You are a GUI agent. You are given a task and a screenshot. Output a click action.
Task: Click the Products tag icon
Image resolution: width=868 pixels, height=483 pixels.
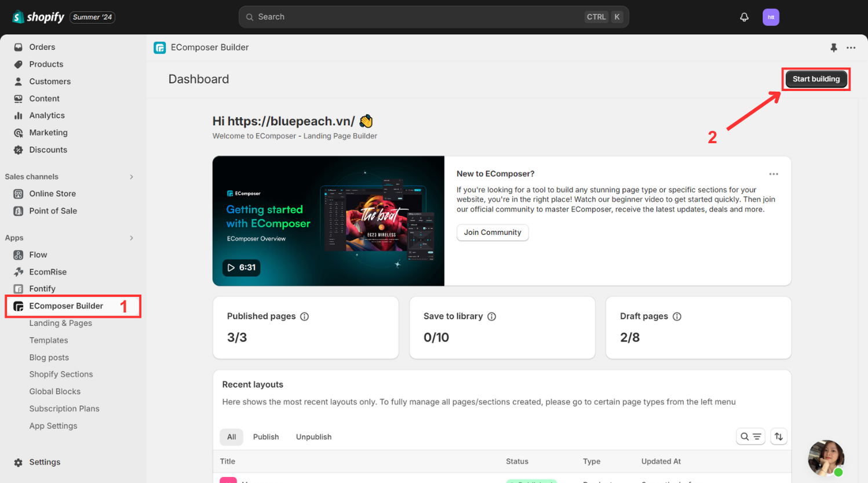pos(19,64)
